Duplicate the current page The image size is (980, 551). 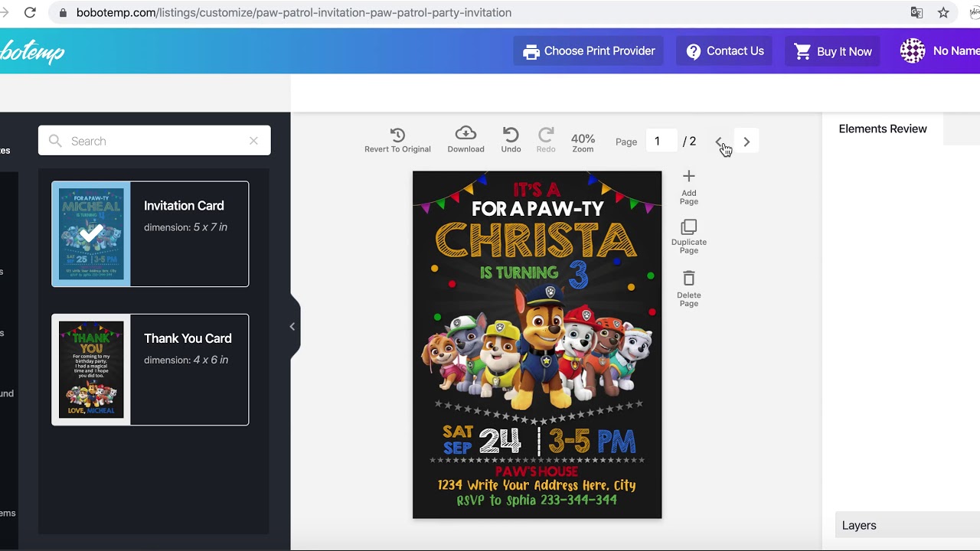689,237
